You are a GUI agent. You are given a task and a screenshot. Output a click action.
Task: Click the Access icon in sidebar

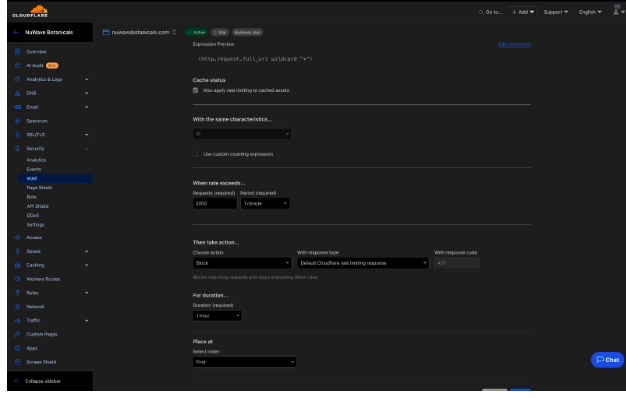pyautogui.click(x=18, y=238)
